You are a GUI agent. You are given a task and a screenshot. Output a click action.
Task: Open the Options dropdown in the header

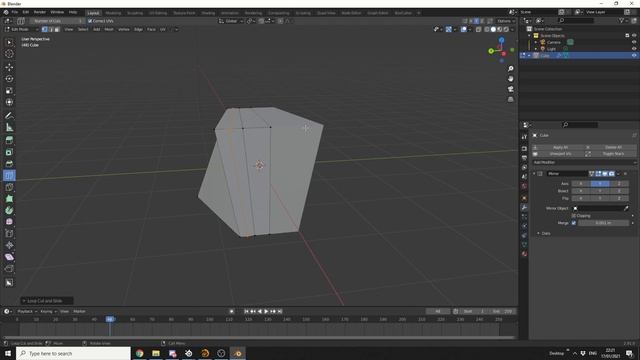(x=506, y=21)
